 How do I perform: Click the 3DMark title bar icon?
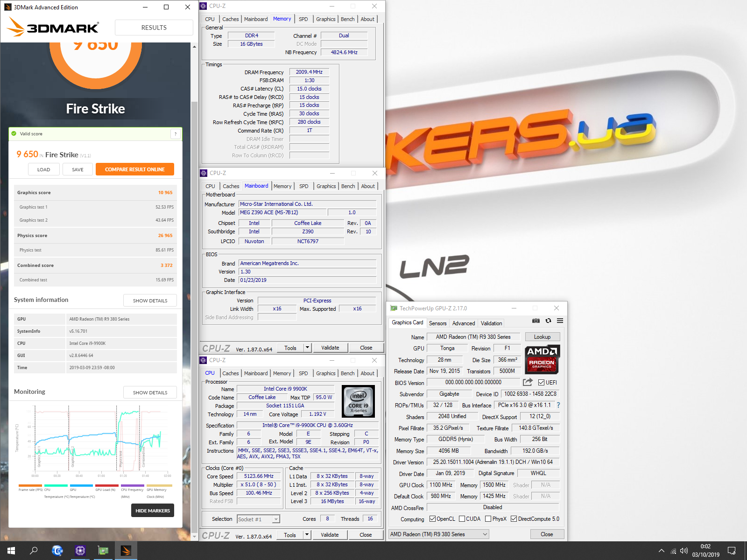pyautogui.click(x=7, y=7)
